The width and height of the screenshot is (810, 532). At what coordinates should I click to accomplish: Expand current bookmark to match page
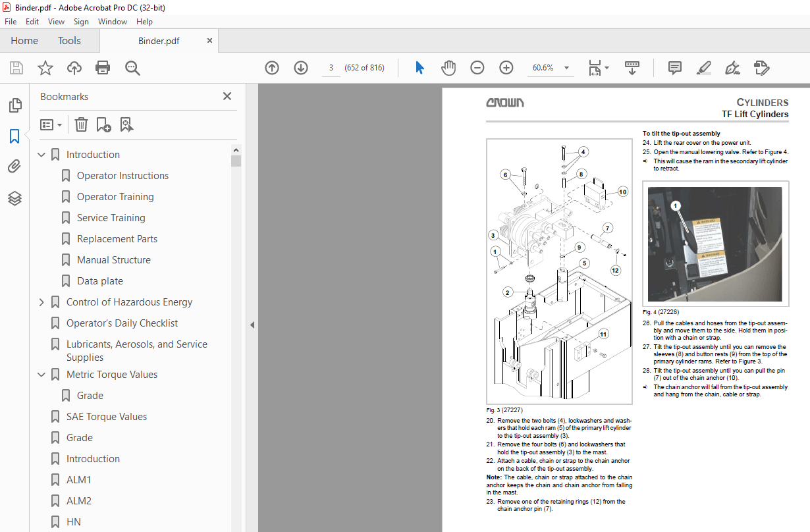point(126,124)
